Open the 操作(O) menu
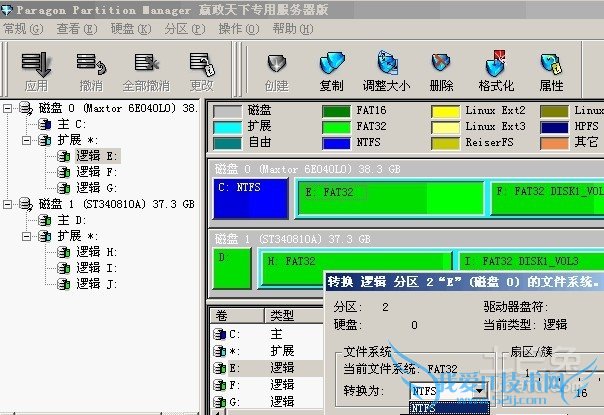604x415 pixels. point(239,29)
